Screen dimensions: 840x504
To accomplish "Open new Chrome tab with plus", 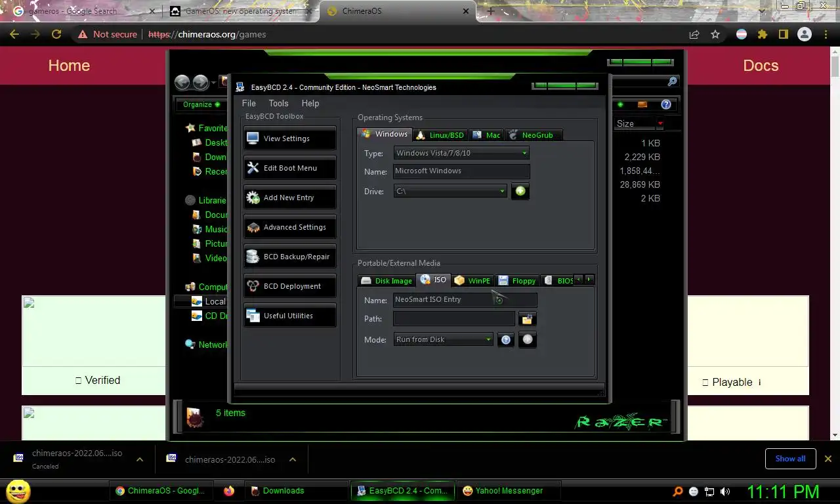I will 490,11.
